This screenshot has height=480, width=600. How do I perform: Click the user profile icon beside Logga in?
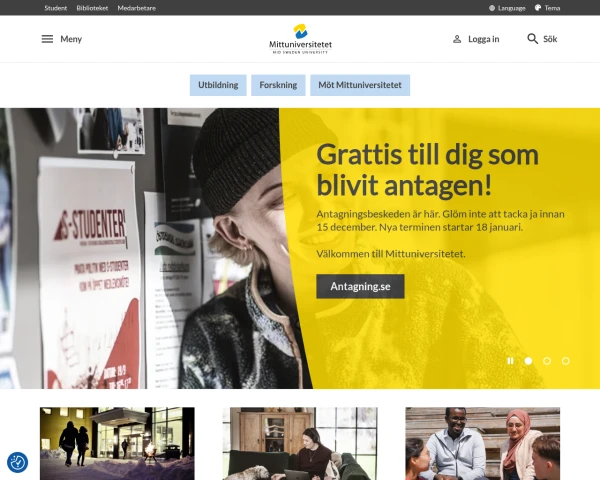[457, 39]
